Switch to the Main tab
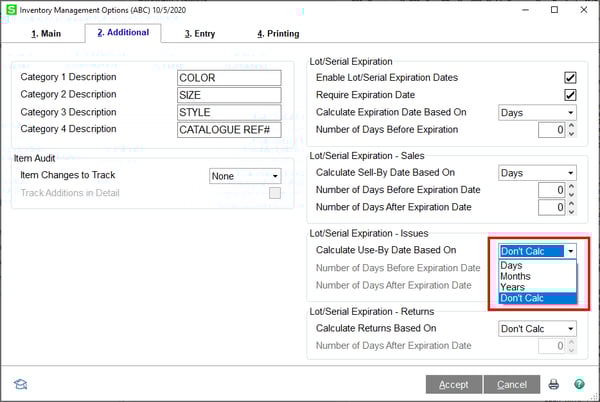The image size is (600, 402). [47, 34]
